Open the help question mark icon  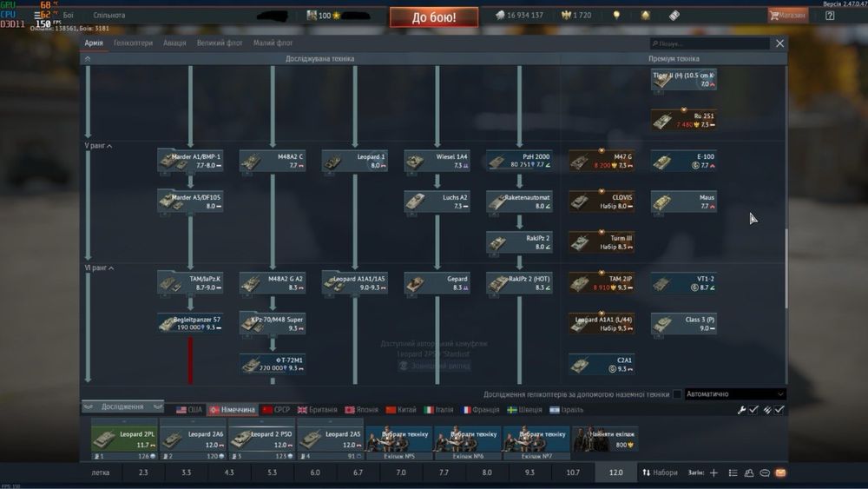830,16
